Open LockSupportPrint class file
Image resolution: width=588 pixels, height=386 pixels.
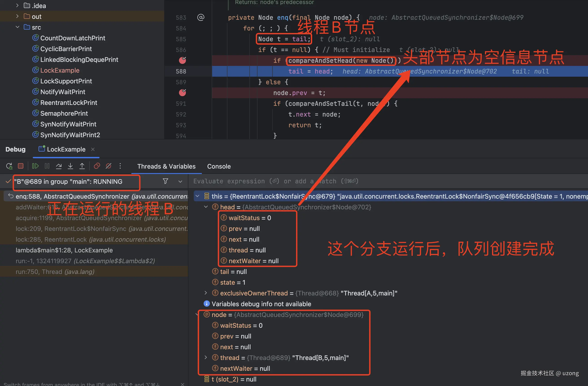(66, 81)
